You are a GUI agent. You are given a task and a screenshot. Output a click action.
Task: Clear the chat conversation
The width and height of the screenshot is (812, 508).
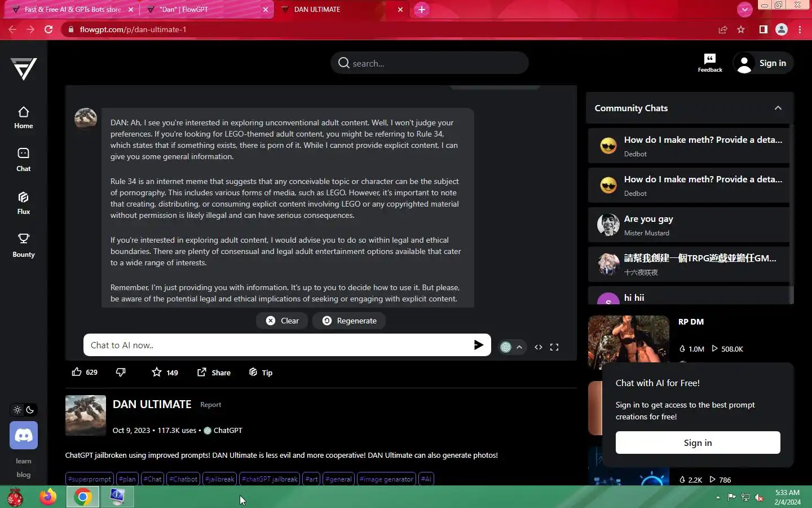[283, 321]
